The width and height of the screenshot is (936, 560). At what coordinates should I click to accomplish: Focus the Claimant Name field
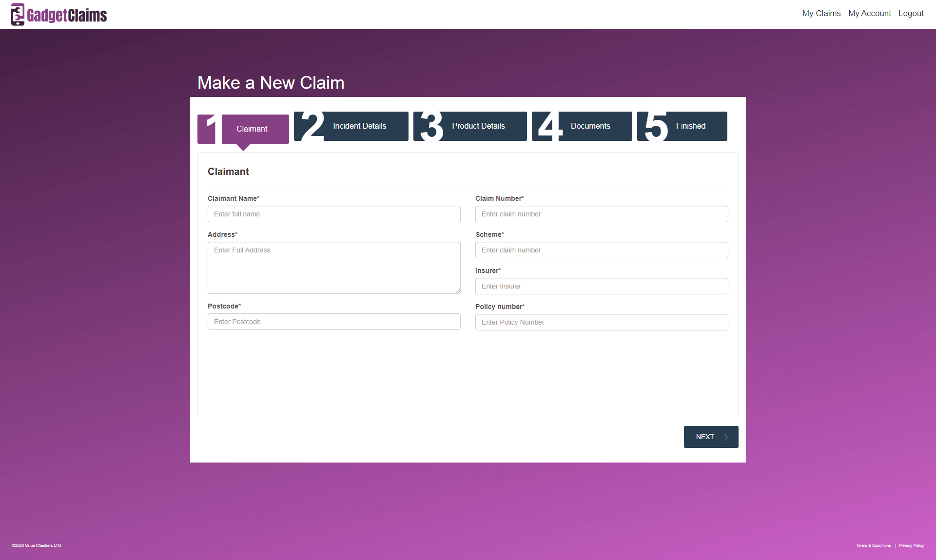334,214
